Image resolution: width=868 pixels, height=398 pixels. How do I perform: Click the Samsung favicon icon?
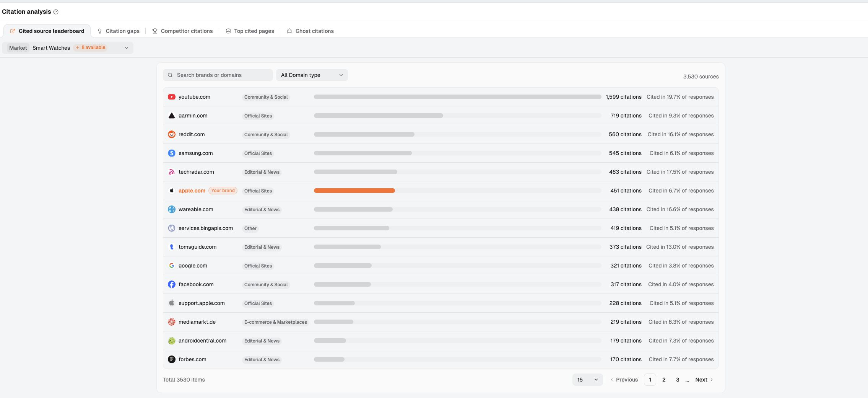(172, 153)
